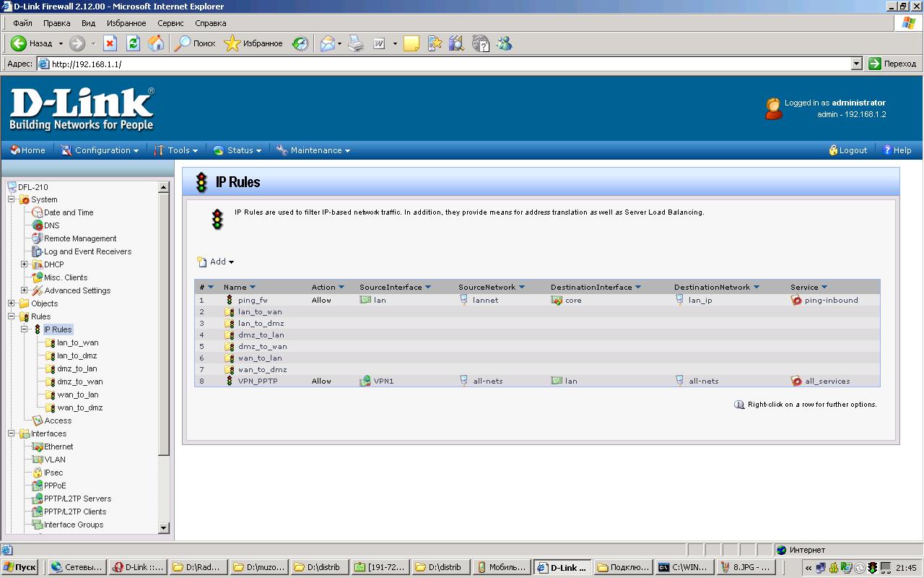Go to browser Home page icon
This screenshot has width=924, height=578.
tap(156, 43)
